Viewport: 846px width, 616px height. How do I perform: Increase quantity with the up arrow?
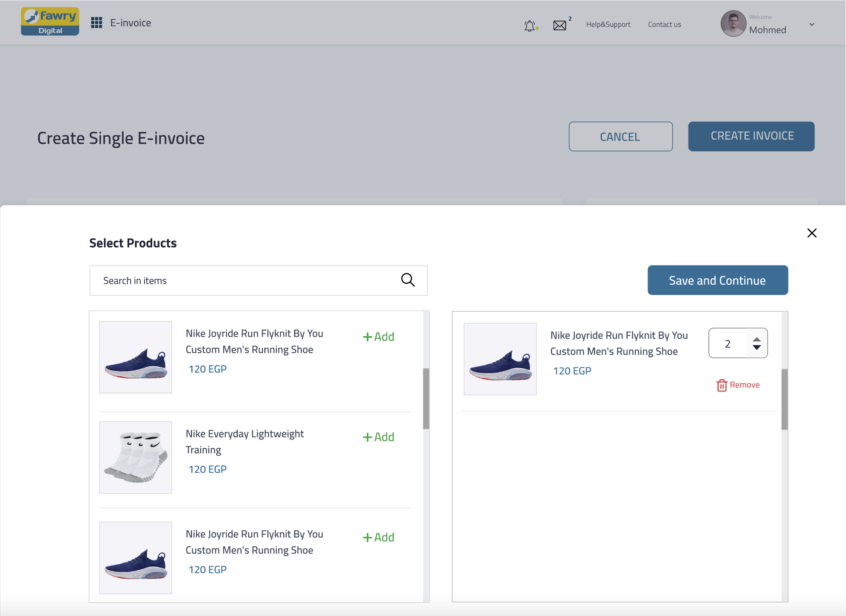click(x=756, y=340)
